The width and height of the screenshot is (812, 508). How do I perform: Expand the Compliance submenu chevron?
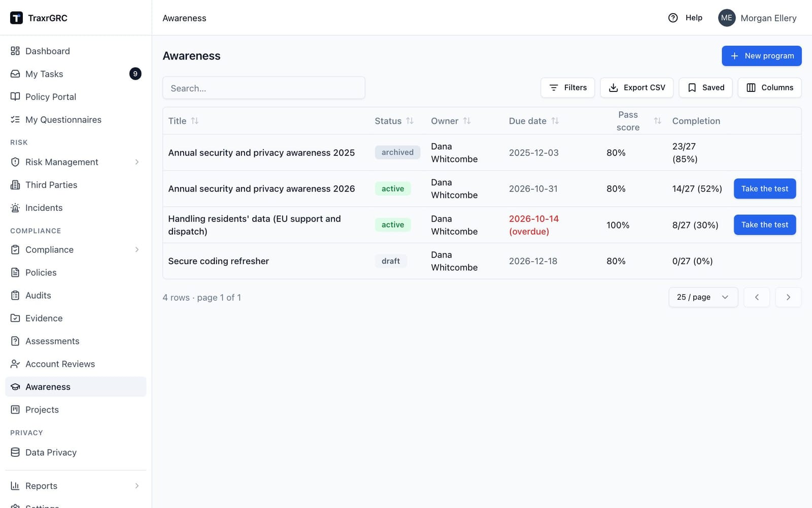[x=137, y=249]
